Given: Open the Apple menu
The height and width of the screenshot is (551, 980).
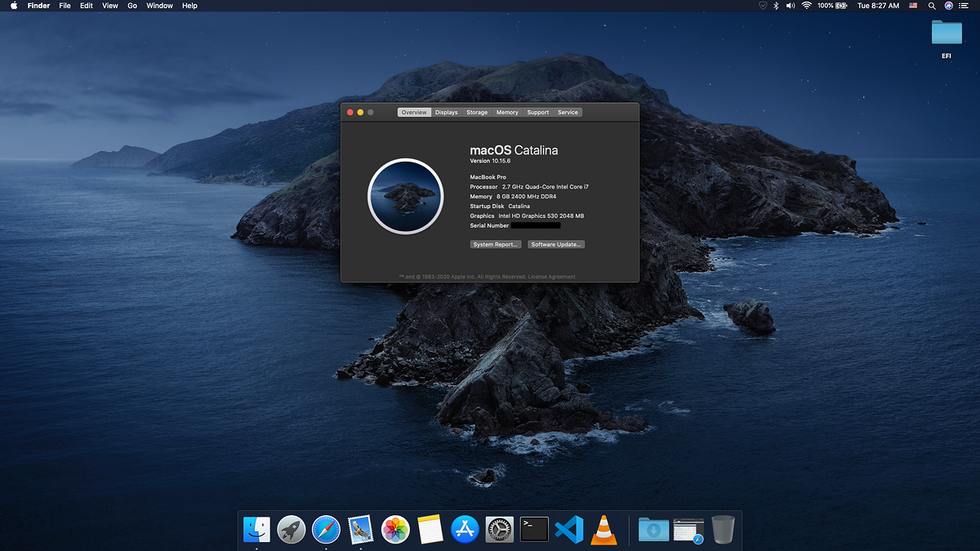Looking at the screenshot, I should [x=13, y=6].
